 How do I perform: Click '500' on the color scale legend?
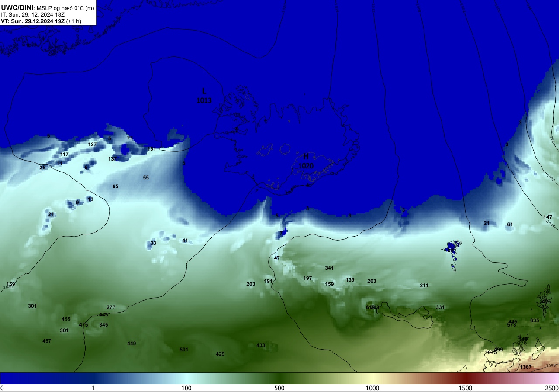(x=279, y=388)
